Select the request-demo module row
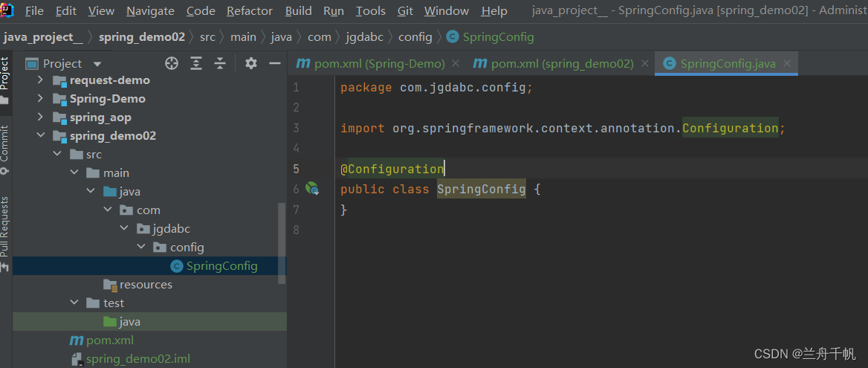 [x=149, y=80]
